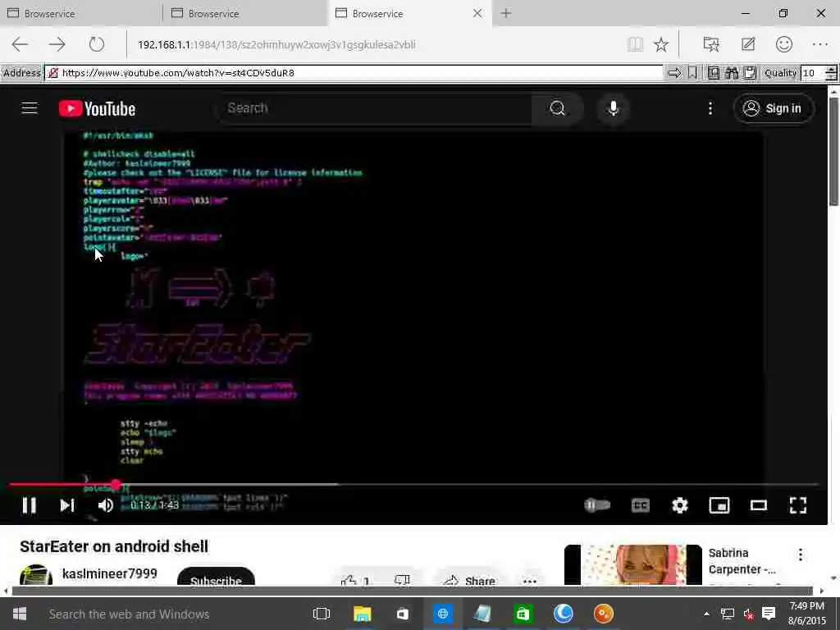This screenshot has height=630, width=840.
Task: Share the StarEater video
Action: point(470,581)
